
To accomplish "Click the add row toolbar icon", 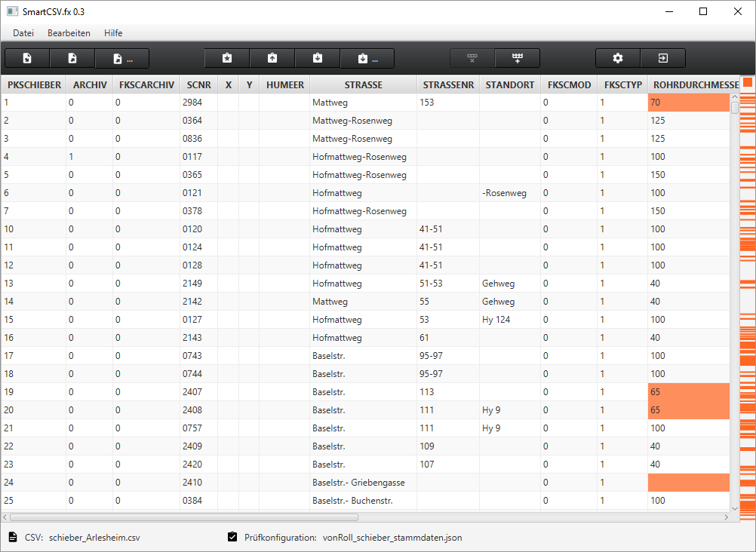I will [518, 58].
